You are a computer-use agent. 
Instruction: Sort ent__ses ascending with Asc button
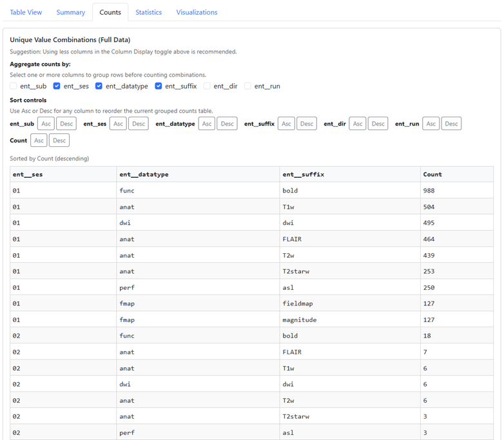point(118,124)
